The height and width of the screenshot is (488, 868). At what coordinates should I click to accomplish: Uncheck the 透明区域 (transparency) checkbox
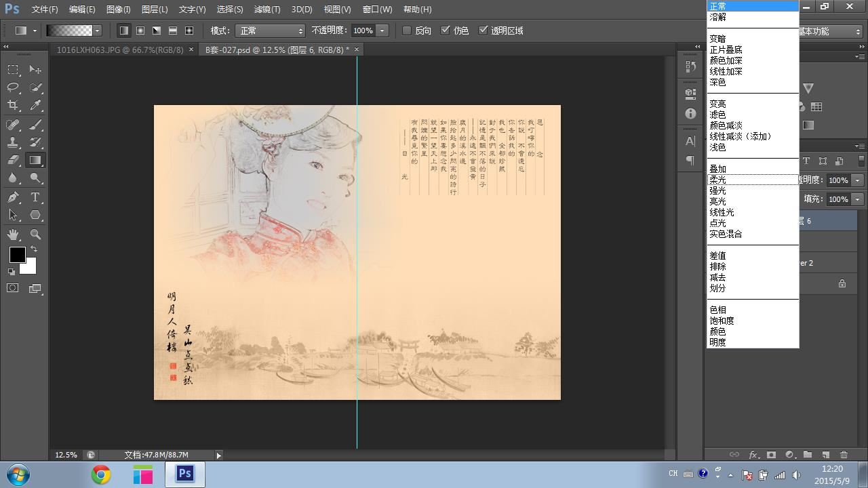point(483,30)
